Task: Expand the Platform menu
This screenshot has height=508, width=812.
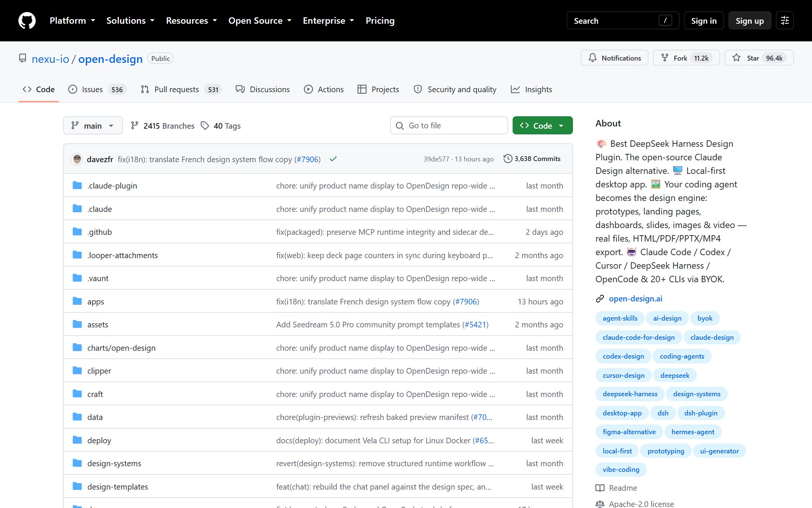Action: pos(72,21)
